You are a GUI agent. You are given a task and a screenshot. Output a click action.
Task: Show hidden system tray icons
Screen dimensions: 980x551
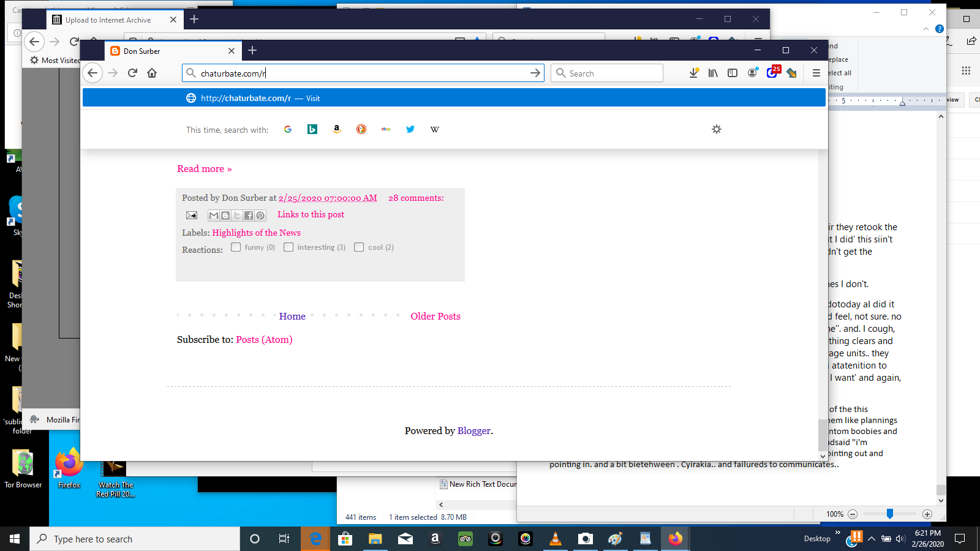coord(872,539)
